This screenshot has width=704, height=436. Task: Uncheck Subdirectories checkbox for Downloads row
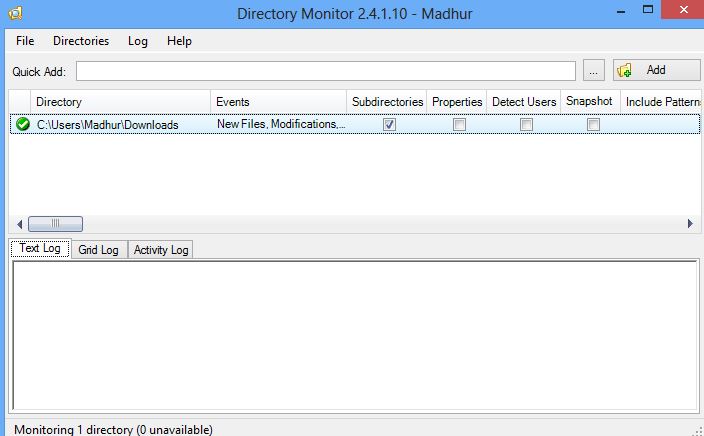coord(389,124)
